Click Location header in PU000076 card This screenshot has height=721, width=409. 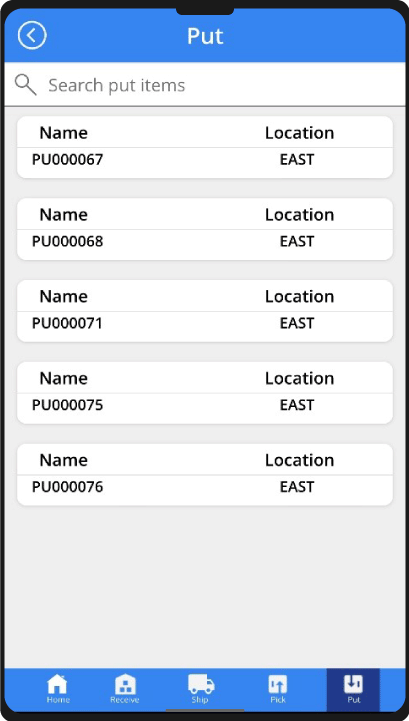(x=300, y=460)
